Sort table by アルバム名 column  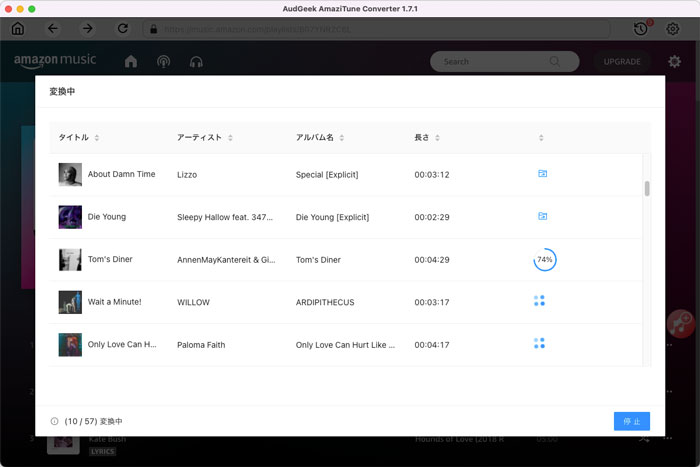coord(342,138)
